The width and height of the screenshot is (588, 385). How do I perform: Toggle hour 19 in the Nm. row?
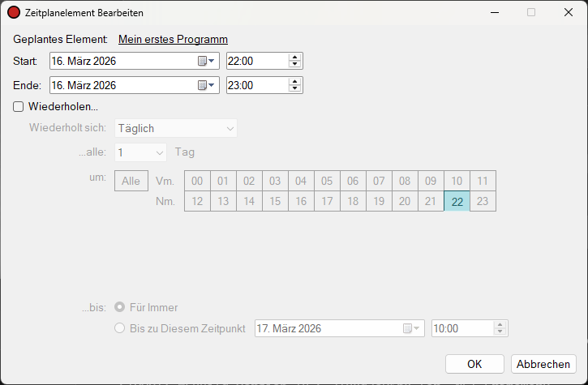[379, 201]
